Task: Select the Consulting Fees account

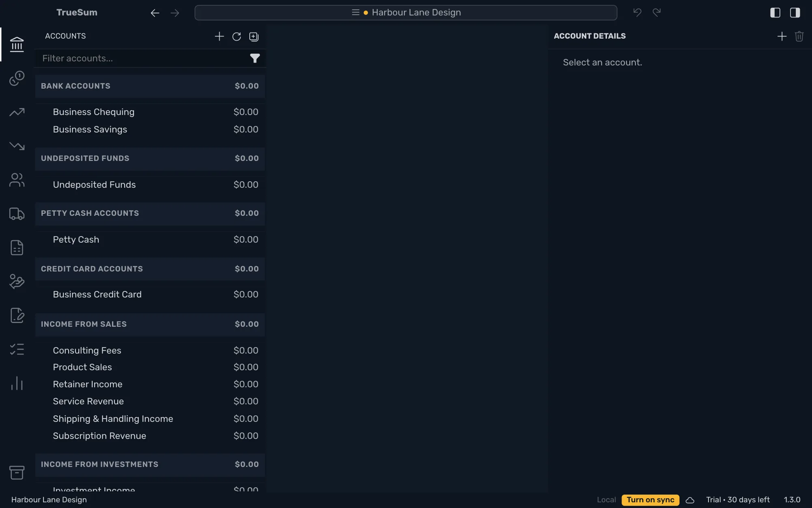Action: (150, 350)
